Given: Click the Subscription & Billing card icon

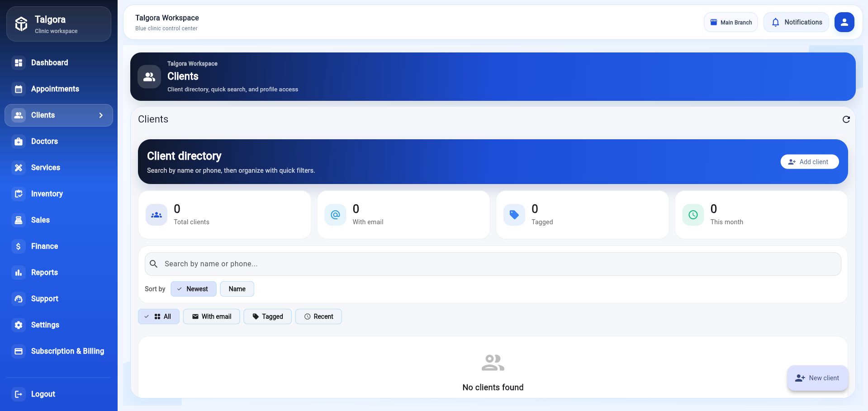Looking at the screenshot, I should pos(19,351).
